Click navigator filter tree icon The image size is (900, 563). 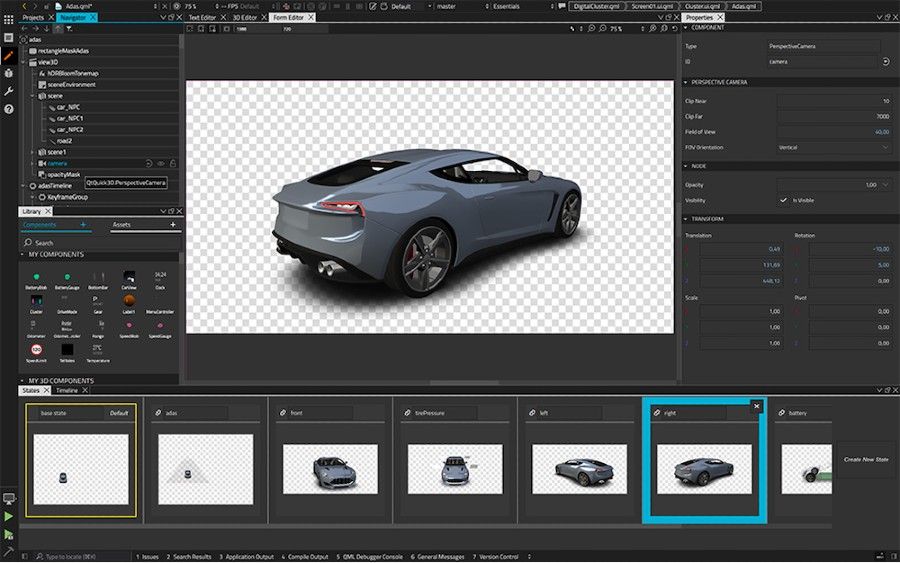click(x=69, y=28)
